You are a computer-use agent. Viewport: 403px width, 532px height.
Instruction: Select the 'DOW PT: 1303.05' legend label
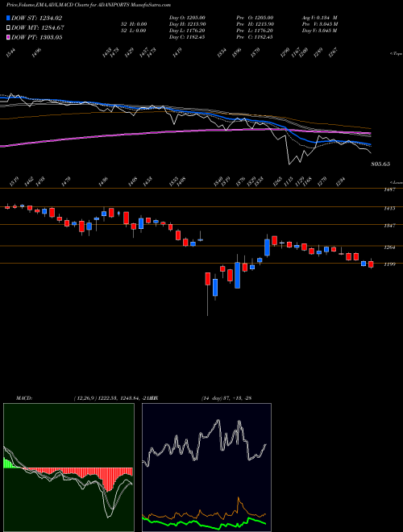(x=36, y=37)
